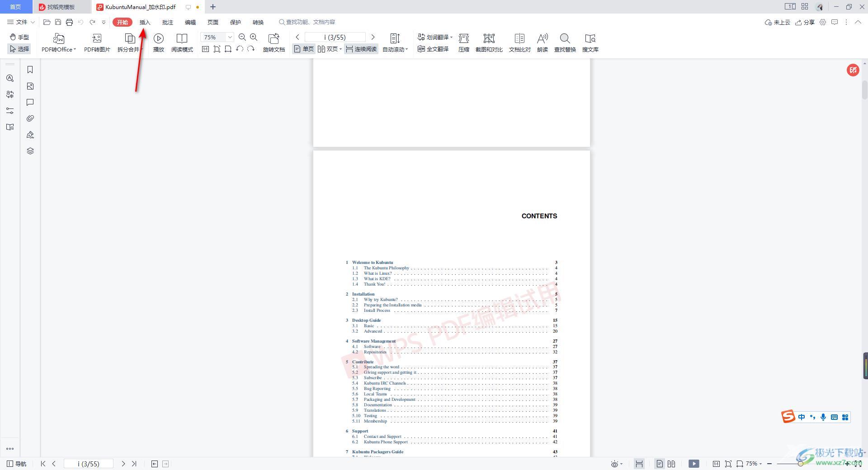The width and height of the screenshot is (868, 470).
Task: Click 全文翻译 full text translation
Action: [433, 49]
